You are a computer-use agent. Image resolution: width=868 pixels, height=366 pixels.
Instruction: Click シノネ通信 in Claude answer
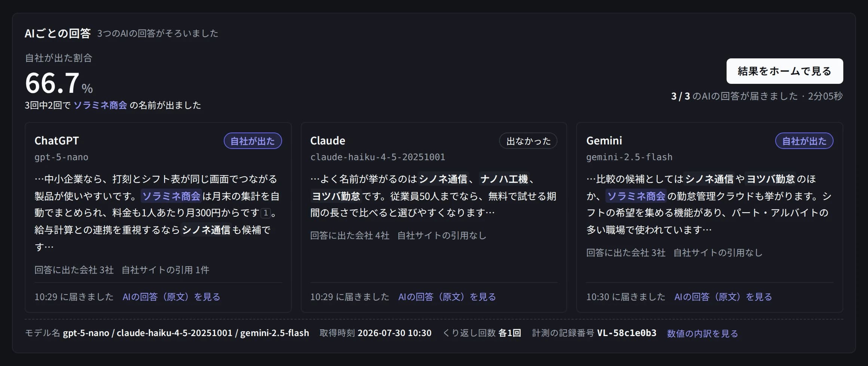(443, 179)
